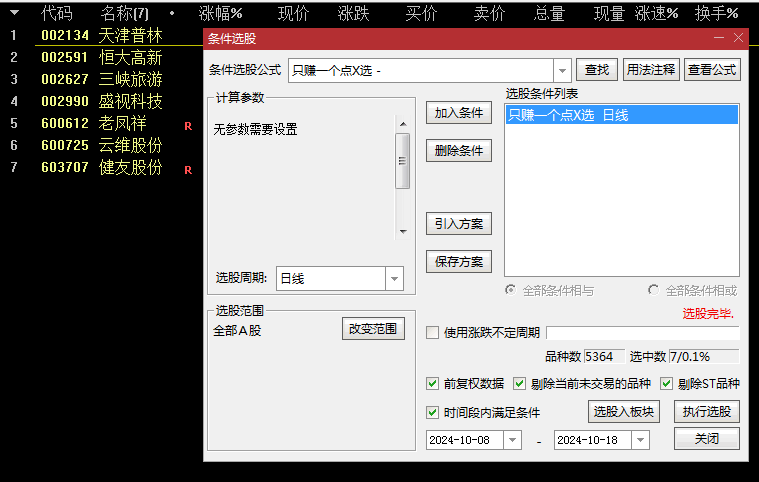Sort by the 总量 column header
This screenshot has height=482, width=759.
[549, 14]
